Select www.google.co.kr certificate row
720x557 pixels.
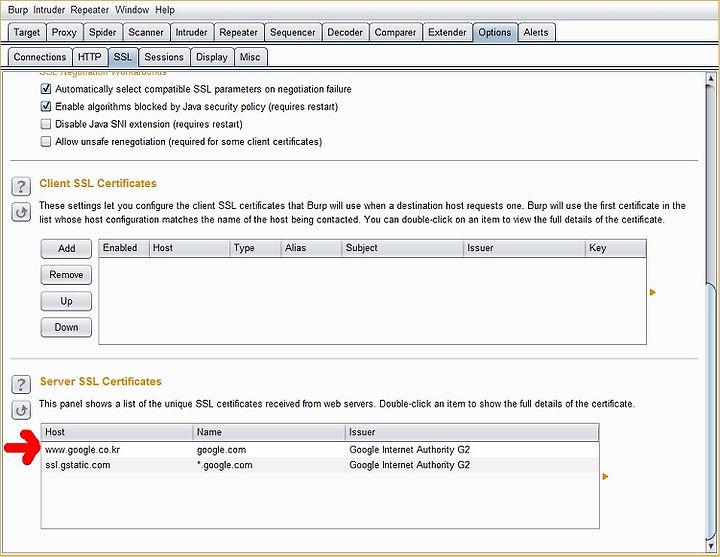point(320,450)
